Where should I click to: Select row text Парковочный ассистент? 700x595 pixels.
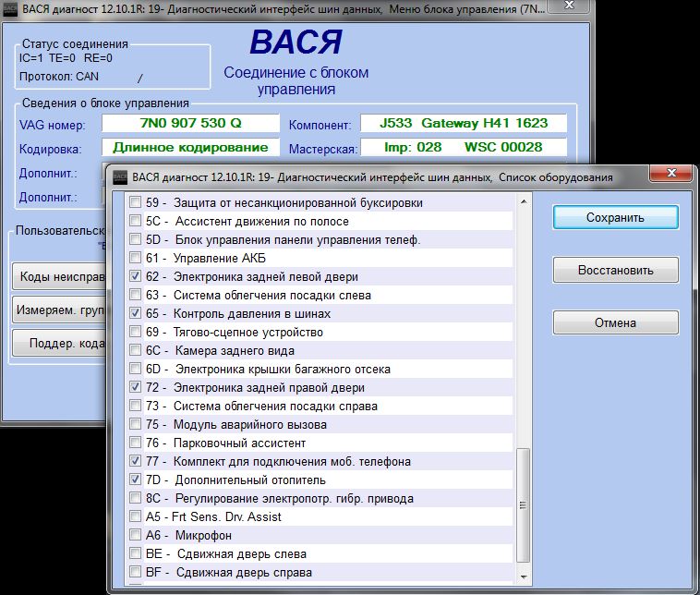pyautogui.click(x=239, y=443)
